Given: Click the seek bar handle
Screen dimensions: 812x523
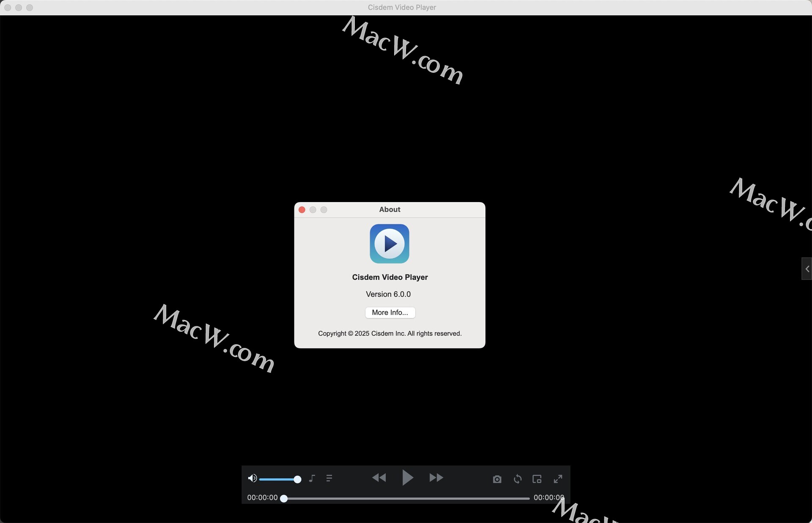Looking at the screenshot, I should coord(284,499).
